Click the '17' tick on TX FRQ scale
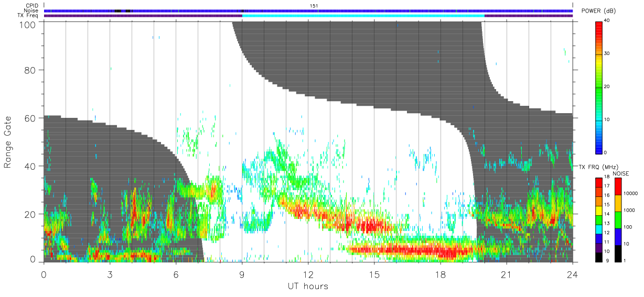 tap(608, 186)
